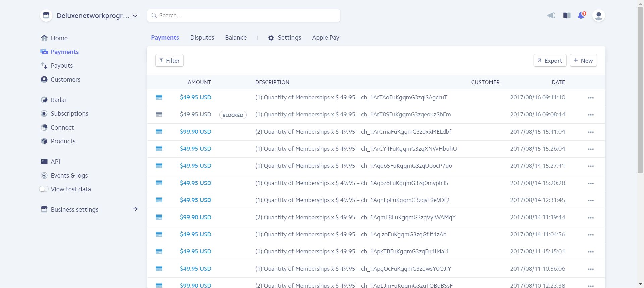644x288 pixels.
Task: Click the card icon on the BLOCKED payment
Action: tap(159, 115)
